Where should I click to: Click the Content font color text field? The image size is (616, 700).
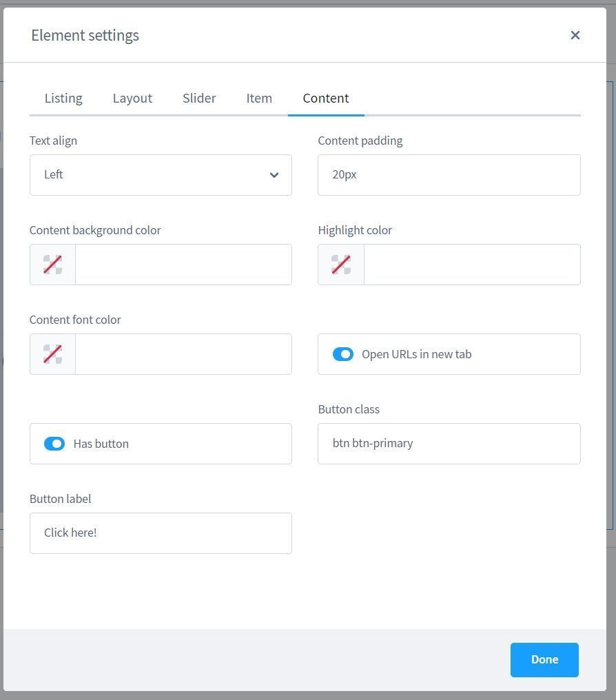tap(183, 354)
